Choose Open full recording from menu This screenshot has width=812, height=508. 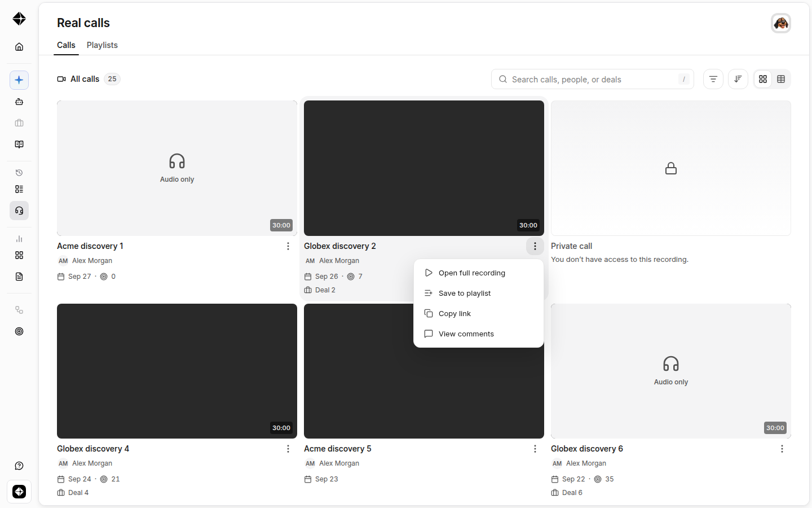[479, 273]
